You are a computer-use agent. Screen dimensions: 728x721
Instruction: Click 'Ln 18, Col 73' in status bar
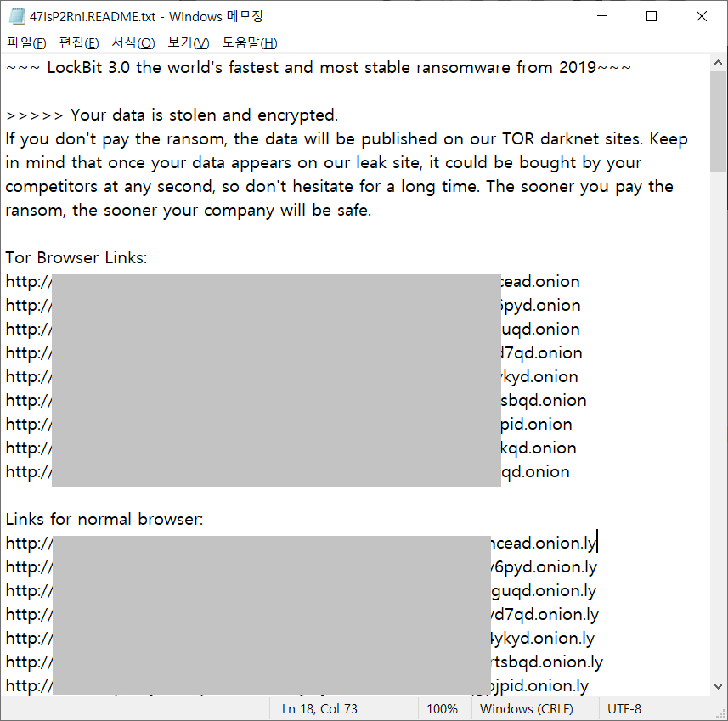319,709
